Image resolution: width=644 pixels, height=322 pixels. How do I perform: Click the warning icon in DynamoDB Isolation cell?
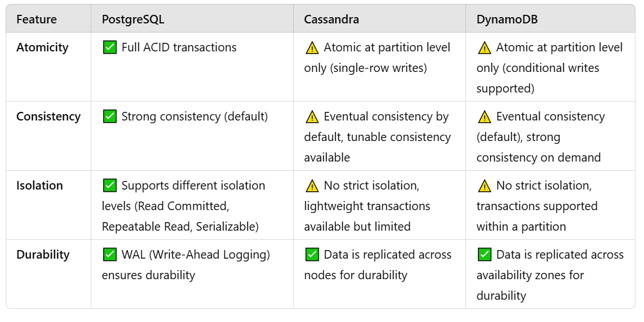coord(485,186)
